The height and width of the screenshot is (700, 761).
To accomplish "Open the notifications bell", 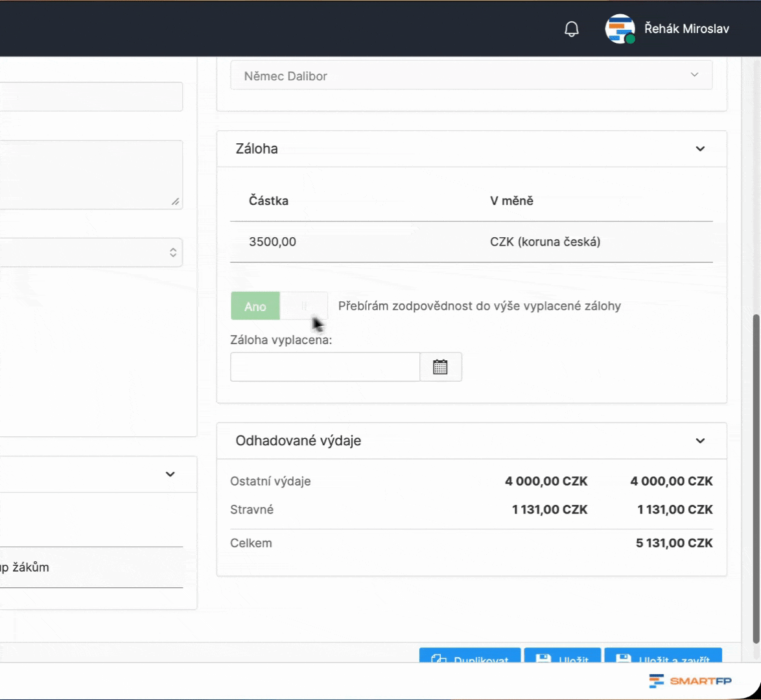I will point(572,29).
